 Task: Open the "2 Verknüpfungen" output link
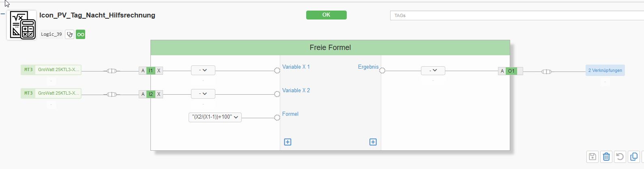[x=605, y=70]
